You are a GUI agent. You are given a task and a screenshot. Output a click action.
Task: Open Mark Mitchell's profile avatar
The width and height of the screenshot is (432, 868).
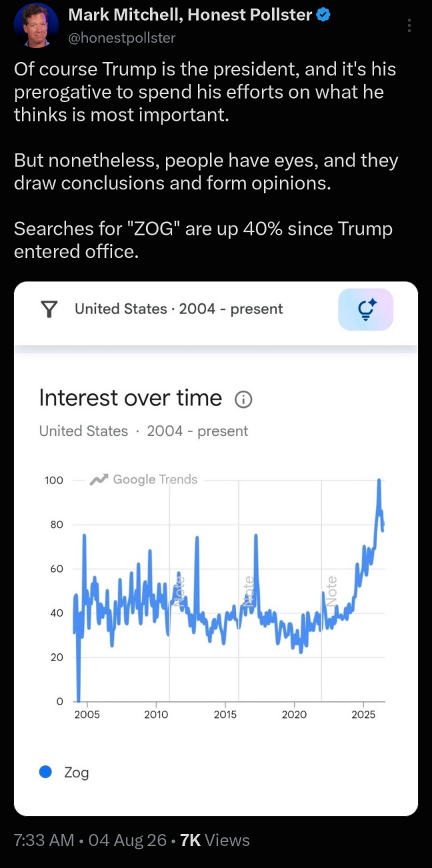[x=36, y=25]
